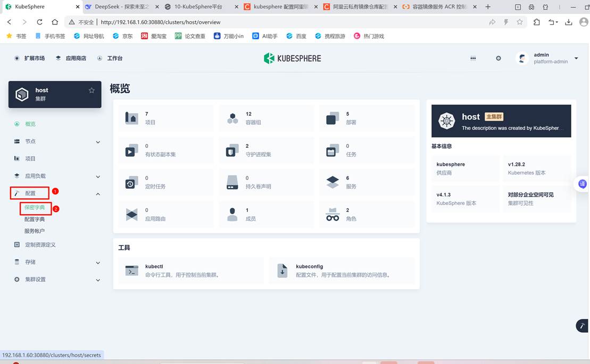
Task: Click the floating translate button
Action: pyautogui.click(x=582, y=184)
